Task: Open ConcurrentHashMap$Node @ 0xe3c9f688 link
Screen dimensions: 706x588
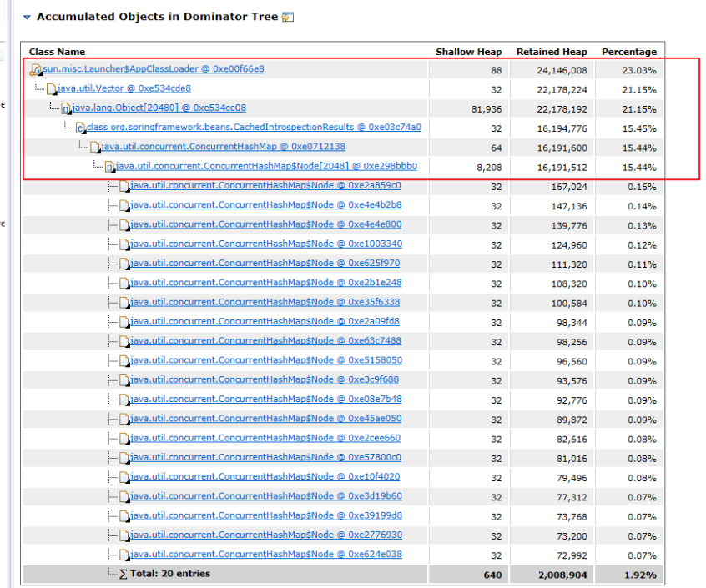Action: coord(265,379)
